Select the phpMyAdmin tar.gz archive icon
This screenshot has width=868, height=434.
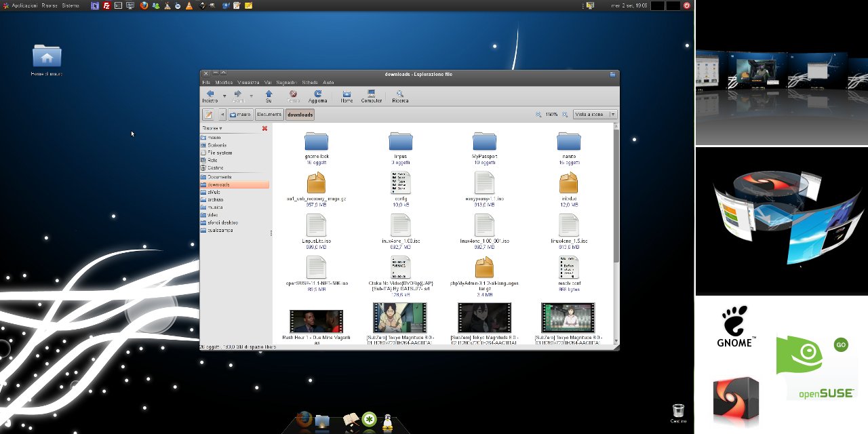[x=484, y=267]
